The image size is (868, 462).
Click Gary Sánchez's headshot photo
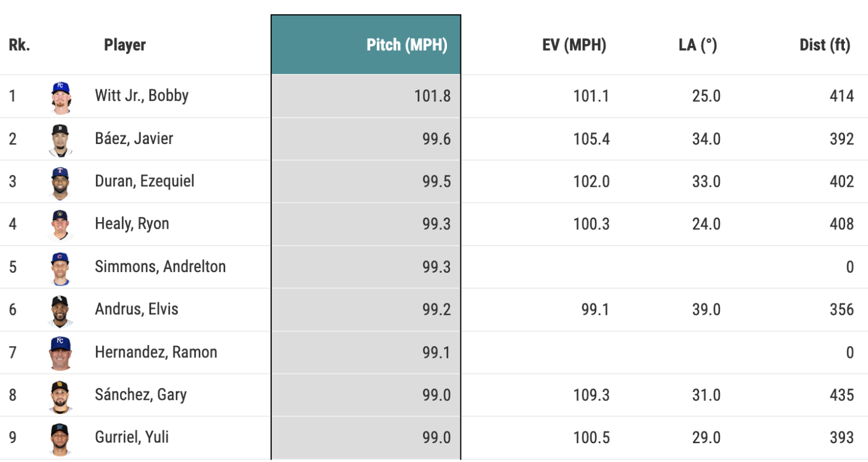61,396
